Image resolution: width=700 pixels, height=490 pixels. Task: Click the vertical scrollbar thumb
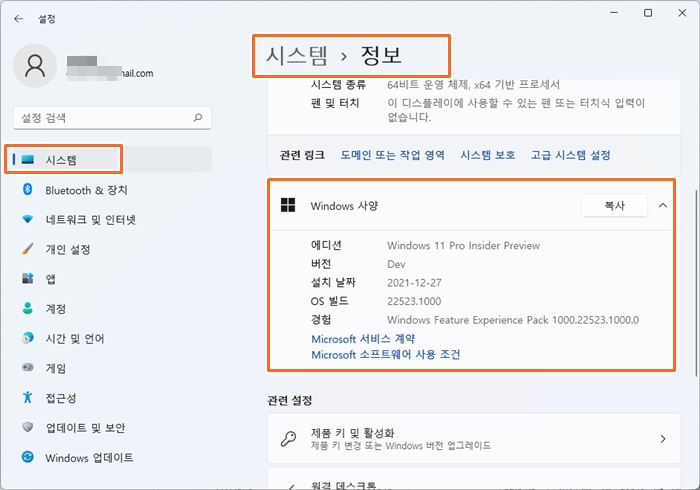[696, 283]
